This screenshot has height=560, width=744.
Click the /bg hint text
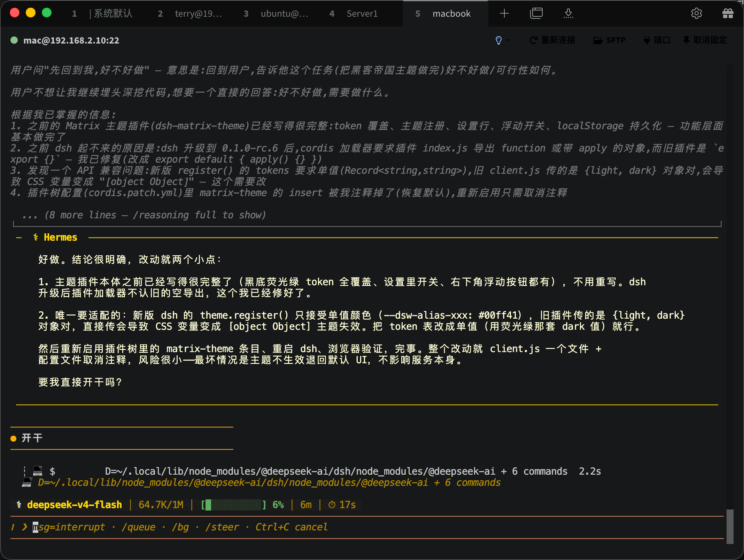pos(180,527)
